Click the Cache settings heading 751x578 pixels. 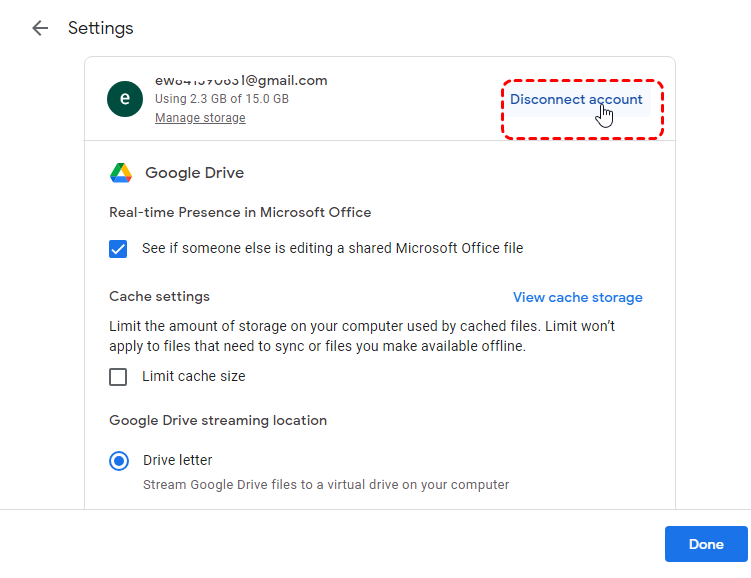click(159, 297)
